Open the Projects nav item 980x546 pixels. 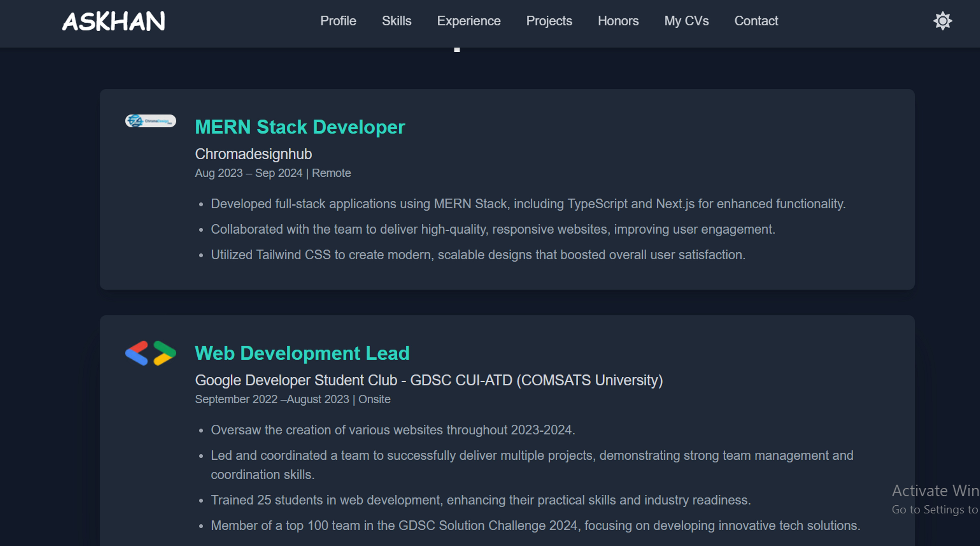click(549, 21)
